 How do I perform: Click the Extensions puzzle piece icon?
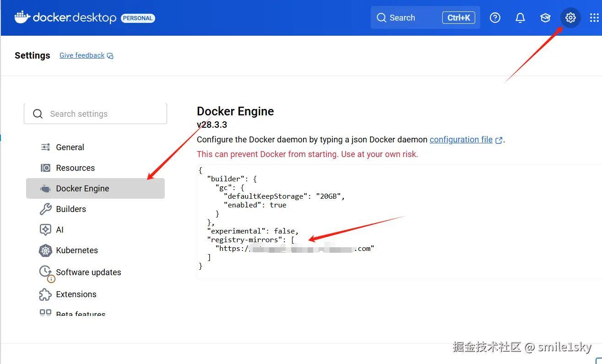pyautogui.click(x=45, y=294)
